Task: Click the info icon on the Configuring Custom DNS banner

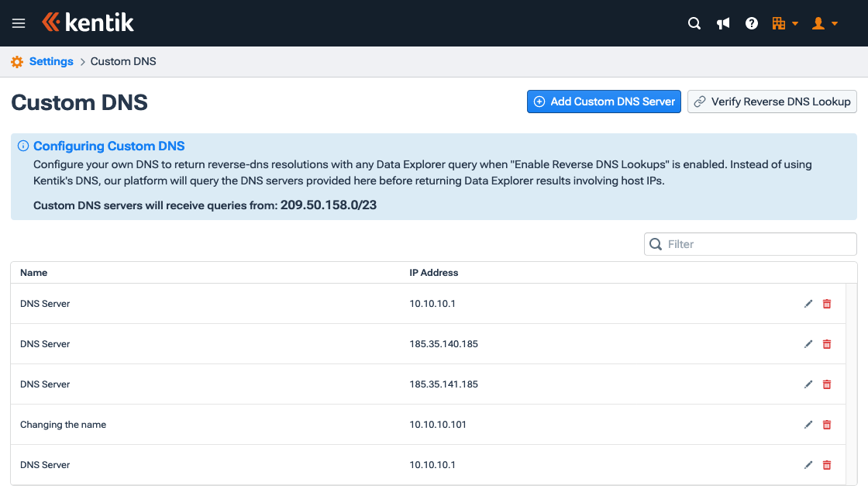Action: tap(23, 146)
